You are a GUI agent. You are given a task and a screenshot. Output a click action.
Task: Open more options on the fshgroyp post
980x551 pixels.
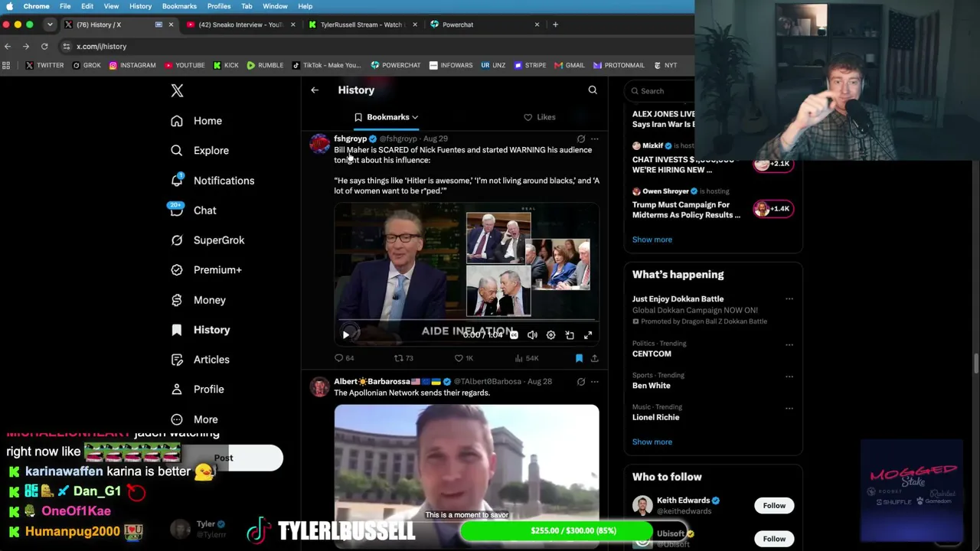(x=595, y=139)
